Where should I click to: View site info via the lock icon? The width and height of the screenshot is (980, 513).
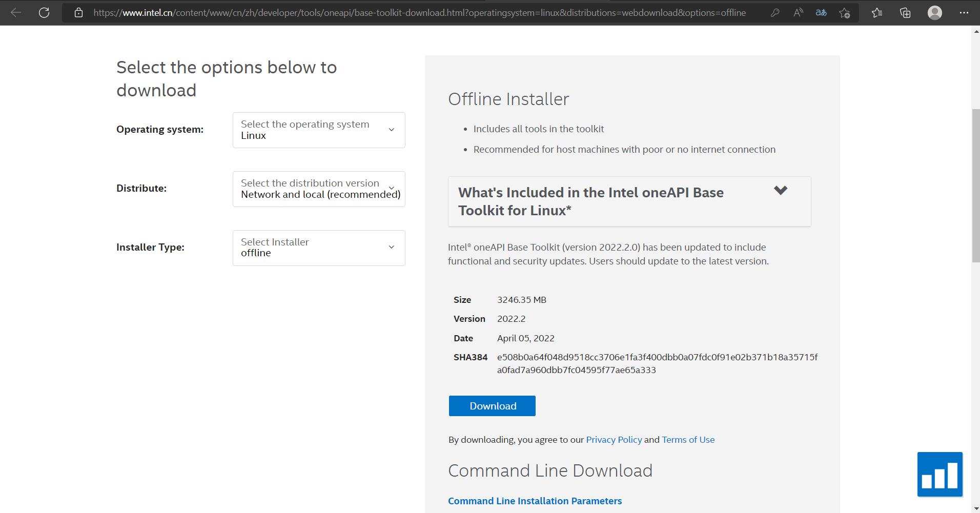(78, 13)
